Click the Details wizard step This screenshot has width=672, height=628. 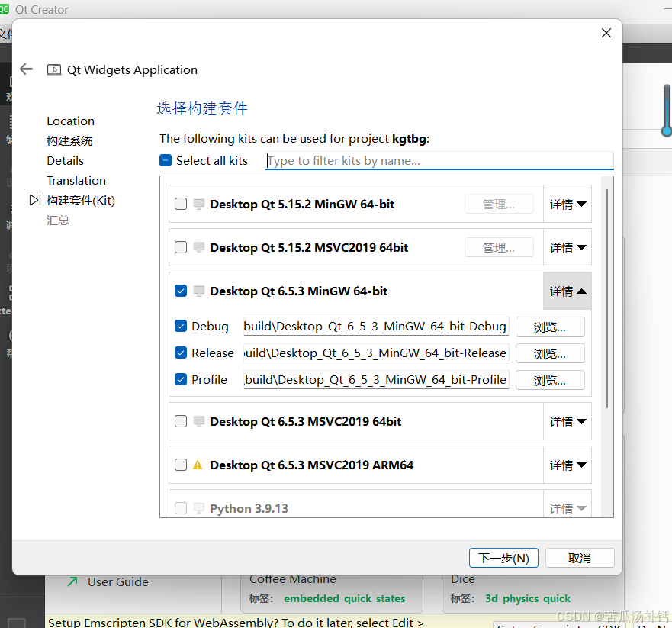[65, 160]
